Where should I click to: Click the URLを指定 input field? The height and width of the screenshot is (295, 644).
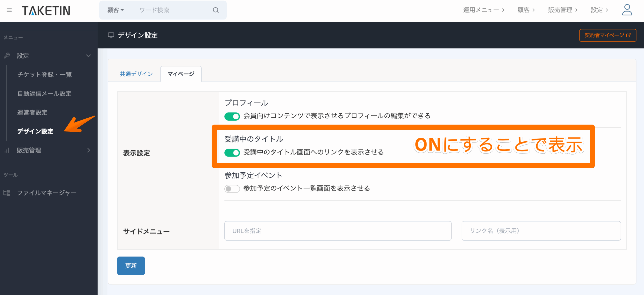[x=338, y=231]
